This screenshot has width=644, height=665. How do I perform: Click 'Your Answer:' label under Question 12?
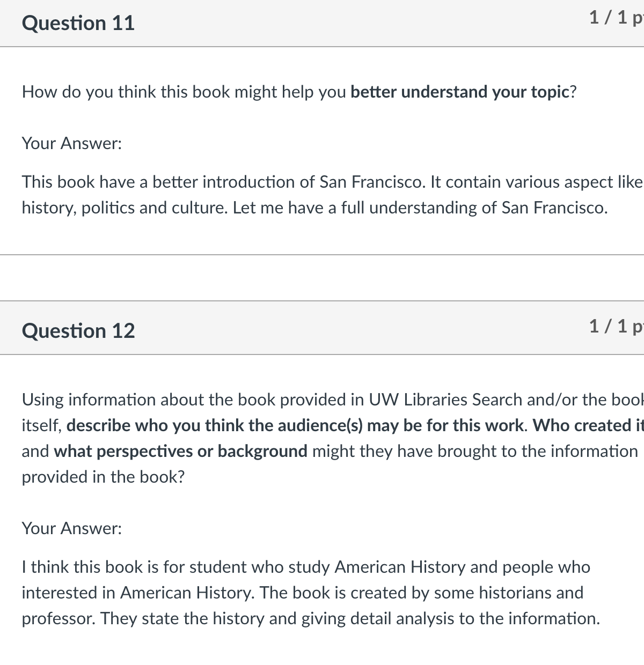click(72, 528)
